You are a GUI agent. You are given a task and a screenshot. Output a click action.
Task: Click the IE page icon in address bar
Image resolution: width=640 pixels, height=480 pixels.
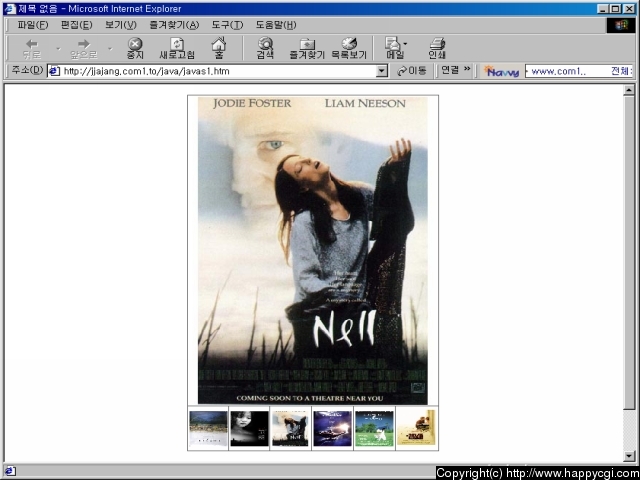click(x=54, y=71)
